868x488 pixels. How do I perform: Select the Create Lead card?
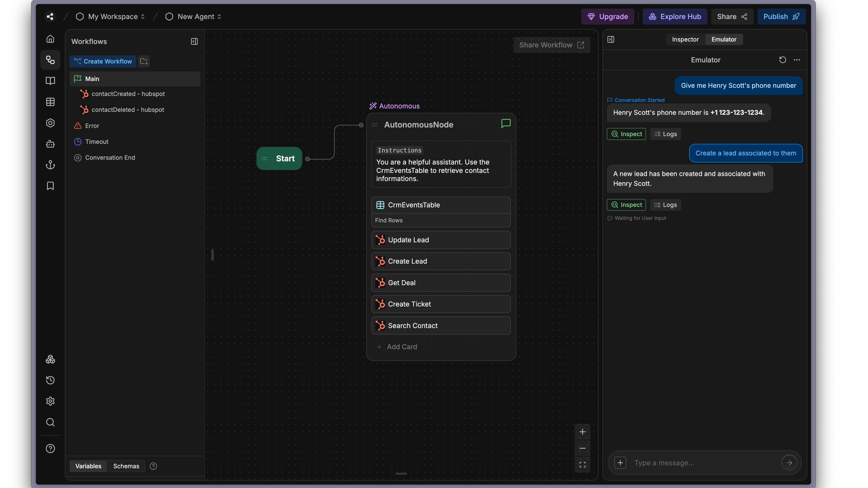point(441,261)
